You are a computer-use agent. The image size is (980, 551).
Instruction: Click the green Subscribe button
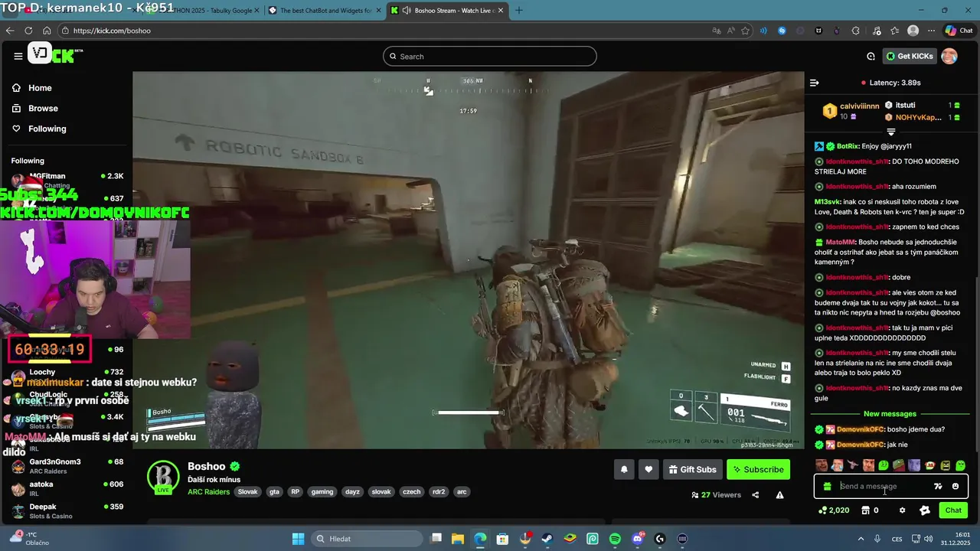[758, 469]
